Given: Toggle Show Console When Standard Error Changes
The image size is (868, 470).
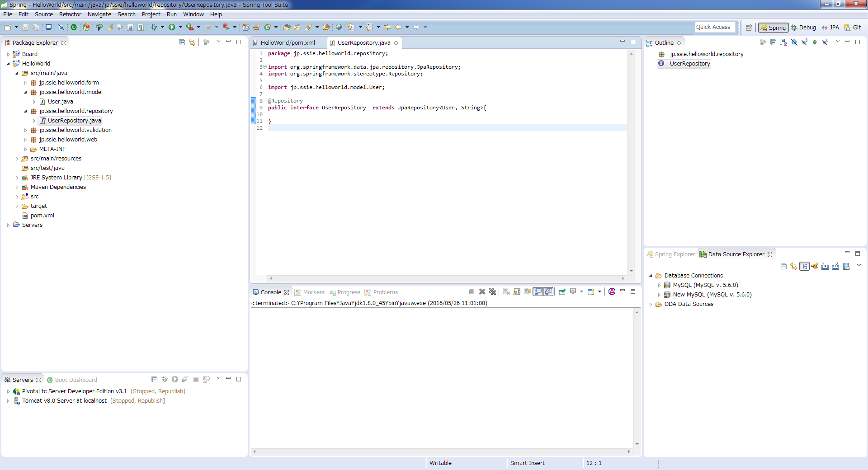Looking at the screenshot, I should pos(548,292).
